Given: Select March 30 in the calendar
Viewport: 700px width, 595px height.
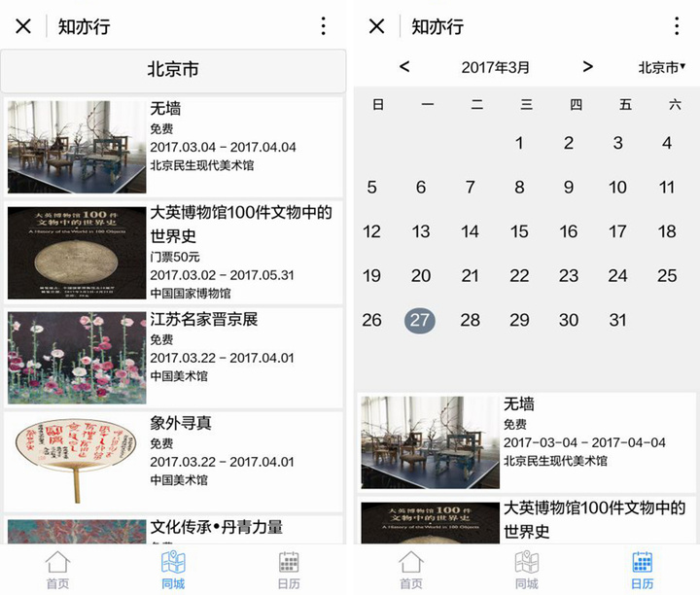Looking at the screenshot, I should coord(569,320).
